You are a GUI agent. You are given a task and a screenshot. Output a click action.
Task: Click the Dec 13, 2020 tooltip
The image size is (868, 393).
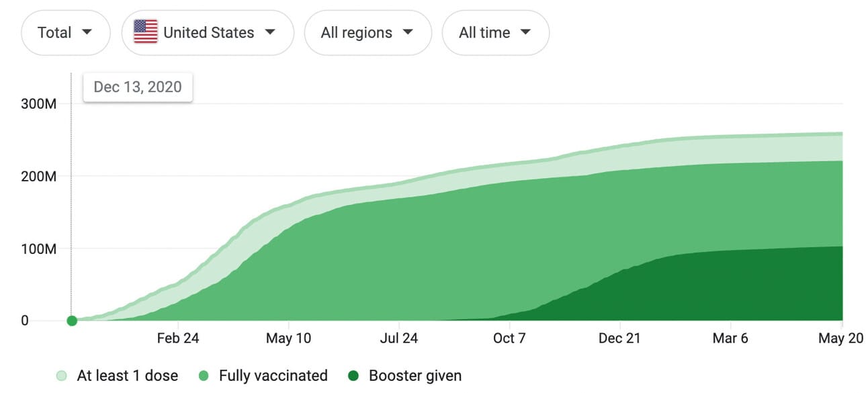138,87
